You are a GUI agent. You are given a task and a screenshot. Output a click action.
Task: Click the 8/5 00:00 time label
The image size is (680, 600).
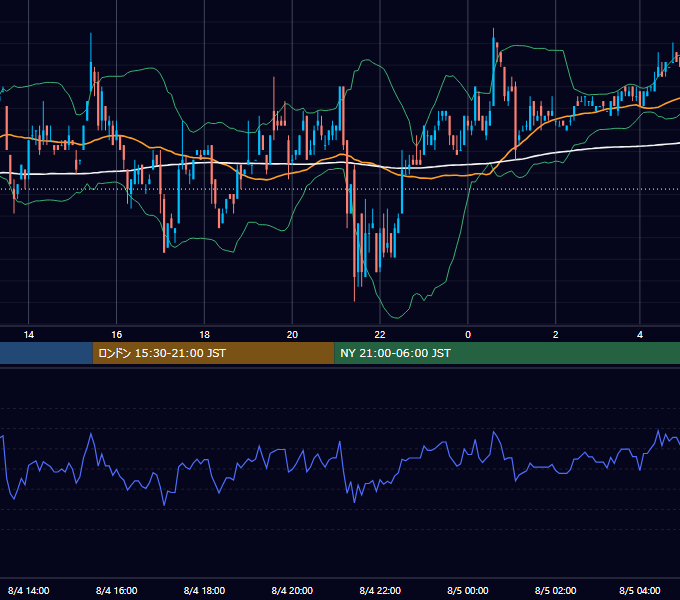coord(468,590)
